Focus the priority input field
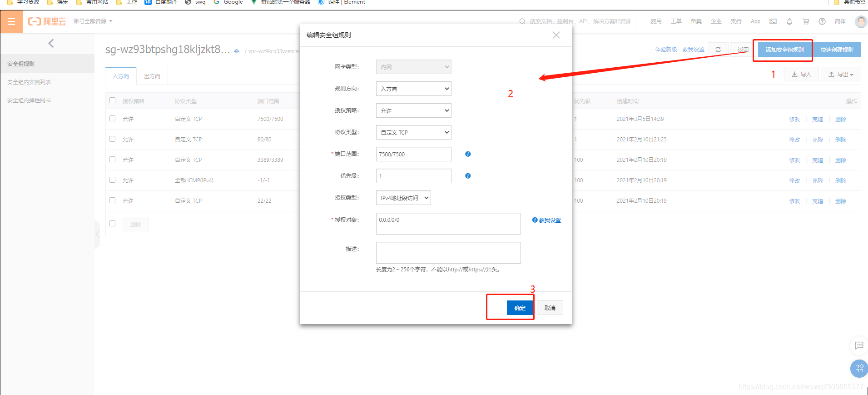The width and height of the screenshot is (868, 395). pos(414,176)
